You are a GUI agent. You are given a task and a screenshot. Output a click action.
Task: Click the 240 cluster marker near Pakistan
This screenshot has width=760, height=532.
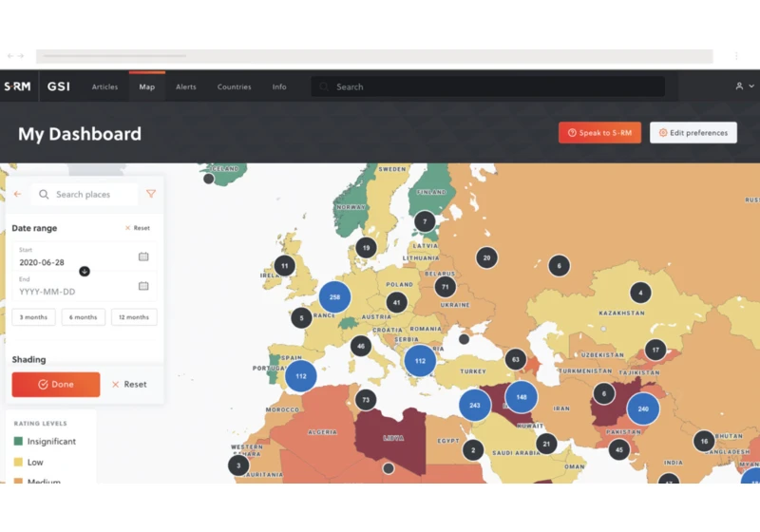[x=643, y=408]
